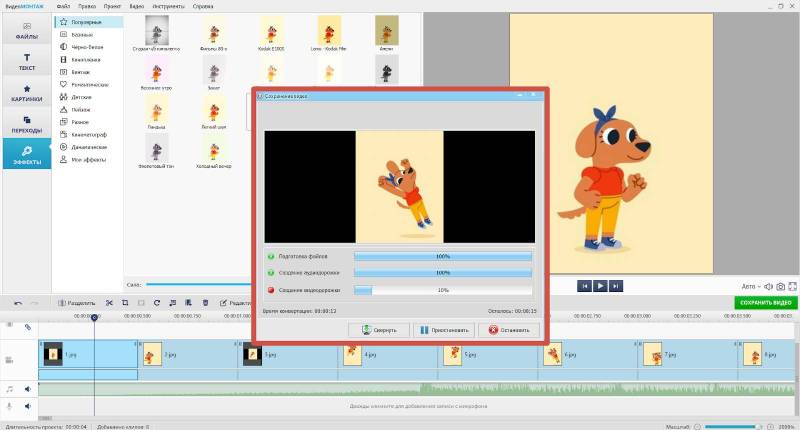Click the scissors cut icon
The image size is (800, 430).
109,303
